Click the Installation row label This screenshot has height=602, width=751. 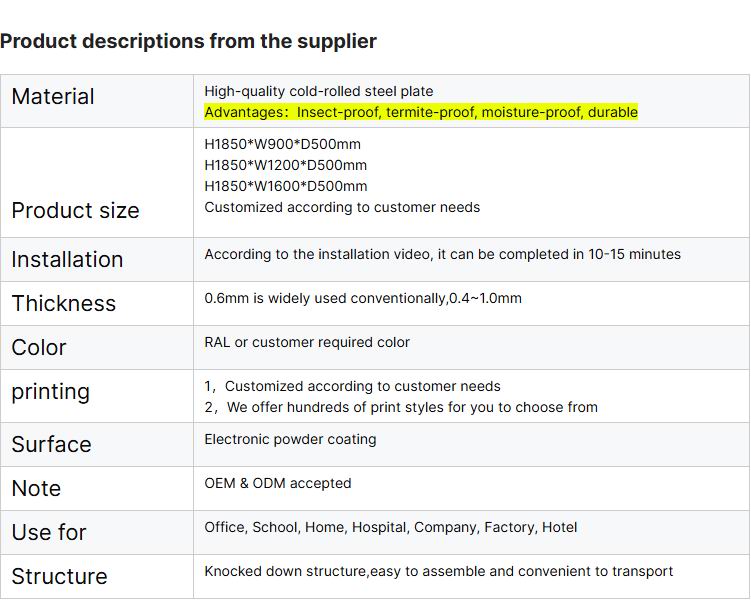[67, 259]
